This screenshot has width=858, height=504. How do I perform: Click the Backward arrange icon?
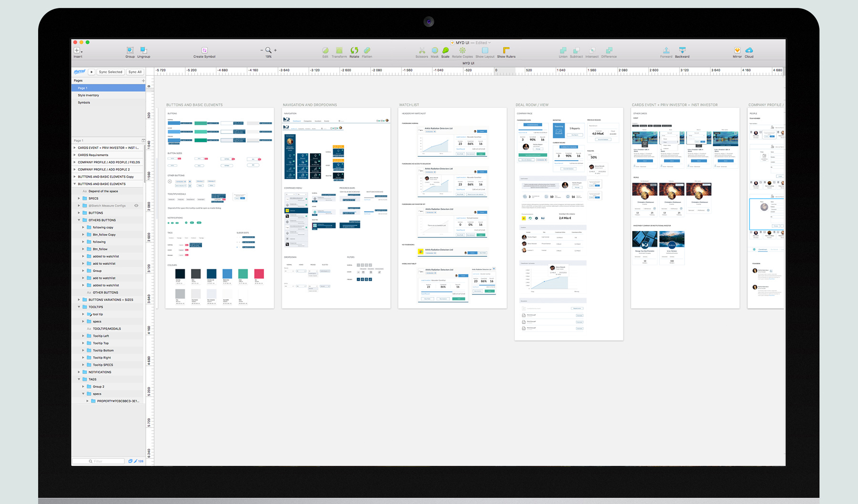tap(682, 50)
